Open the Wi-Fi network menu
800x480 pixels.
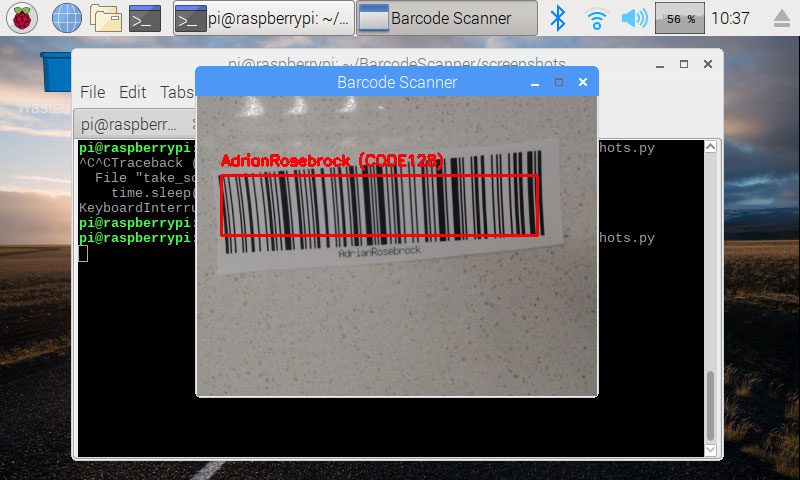597,18
